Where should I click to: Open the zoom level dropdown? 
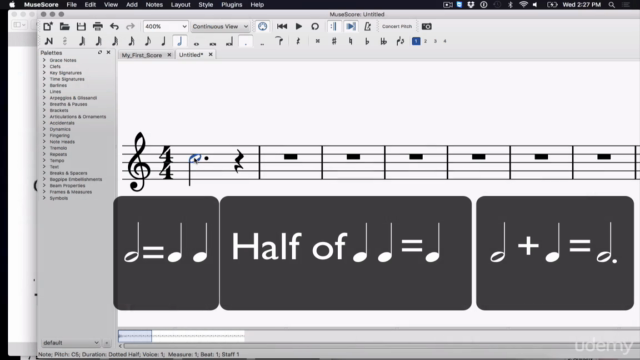click(x=165, y=27)
